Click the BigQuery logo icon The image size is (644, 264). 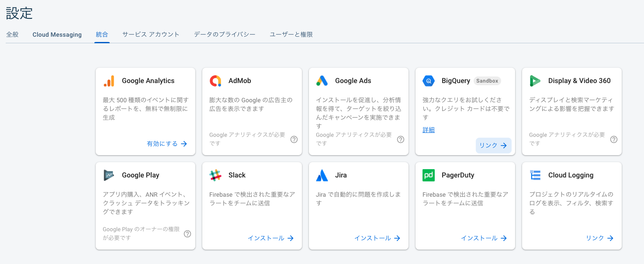[x=429, y=81]
